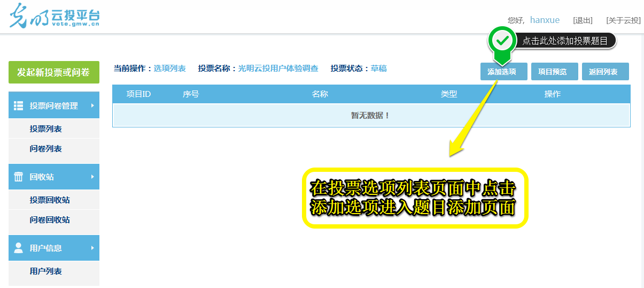The height and width of the screenshot is (288, 644).
Task: Select the 用户信息 menu header
Action: 54,248
